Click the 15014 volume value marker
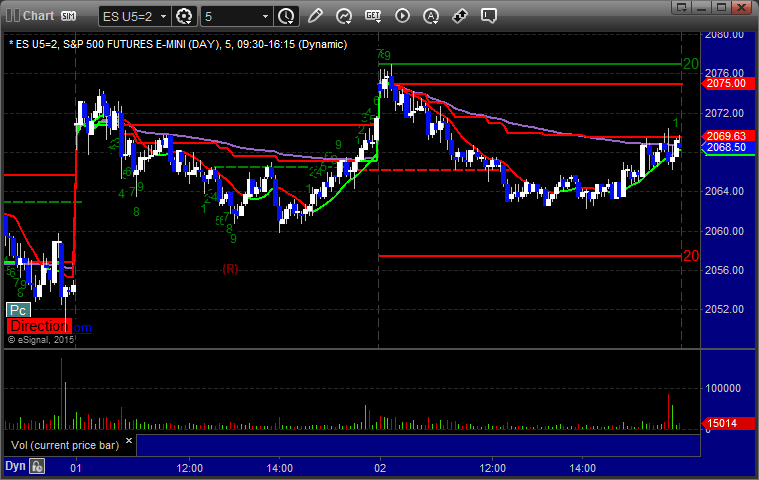 pyautogui.click(x=728, y=423)
